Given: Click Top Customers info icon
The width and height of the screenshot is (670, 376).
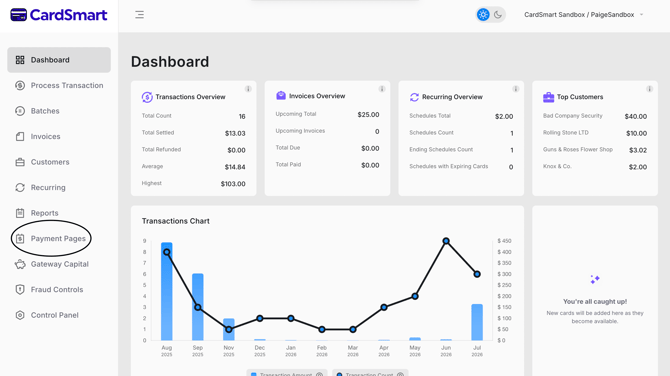Looking at the screenshot, I should (x=649, y=89).
